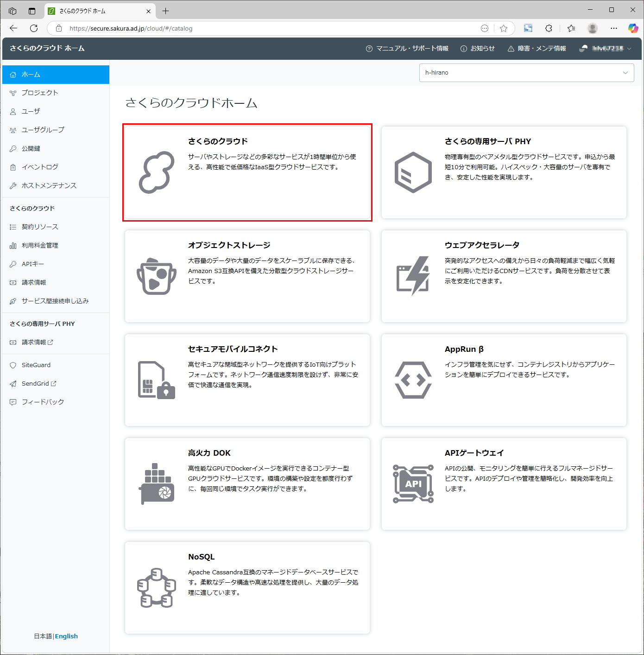644x655 pixels.
Task: Click the さくらの専用サーバ PHY hexagon icon
Action: (x=413, y=172)
